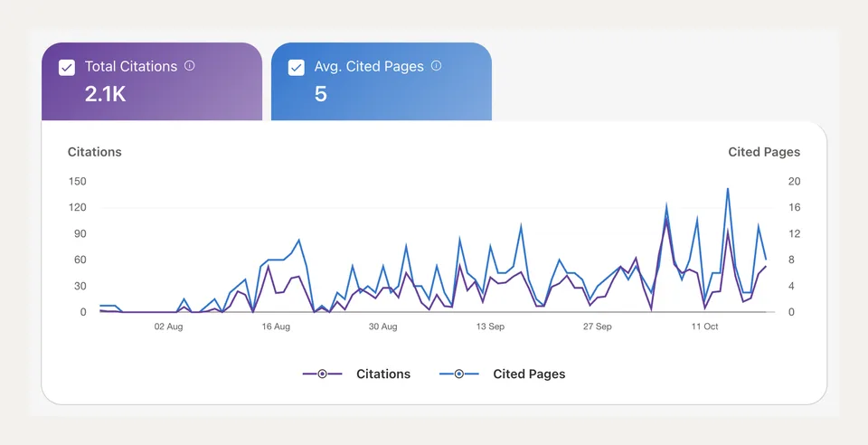Click the 16 Aug date label
This screenshot has width=868, height=445.
(x=276, y=327)
